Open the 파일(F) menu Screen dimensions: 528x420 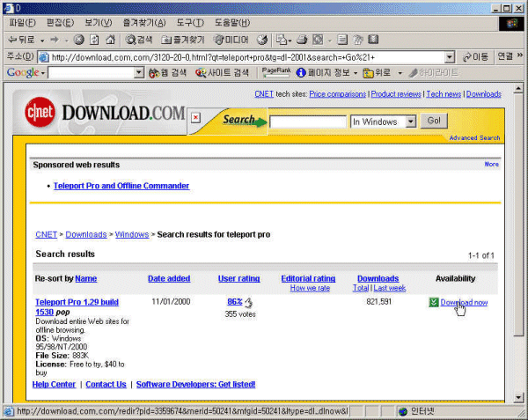click(22, 23)
